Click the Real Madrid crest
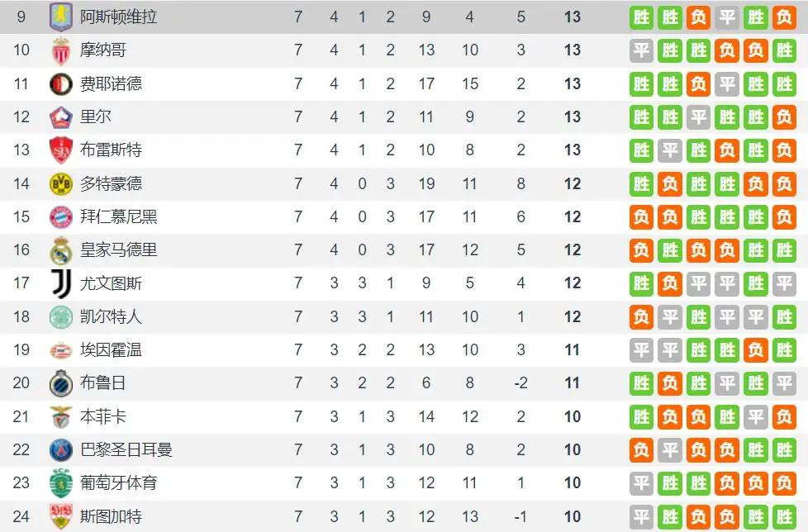 (x=61, y=249)
